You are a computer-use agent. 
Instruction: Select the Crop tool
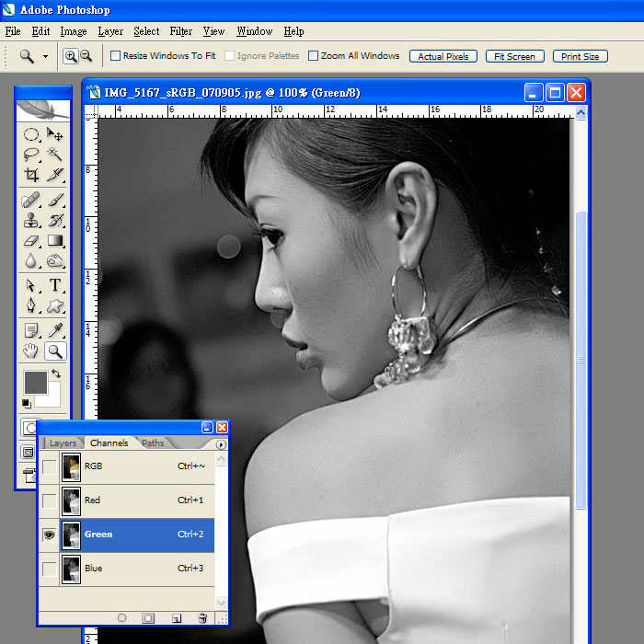tap(31, 175)
